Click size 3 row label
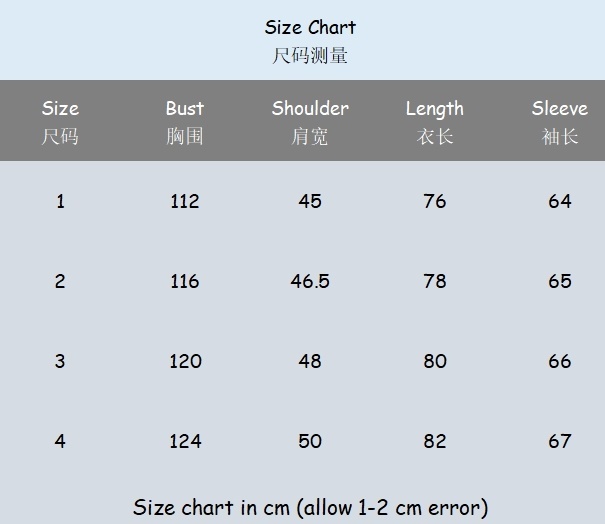 60,361
